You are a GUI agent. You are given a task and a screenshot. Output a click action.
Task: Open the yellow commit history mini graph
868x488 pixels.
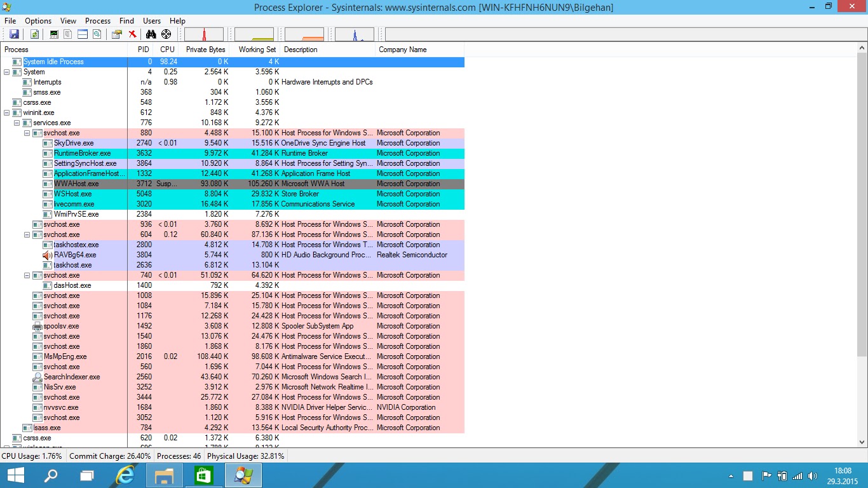coord(254,34)
